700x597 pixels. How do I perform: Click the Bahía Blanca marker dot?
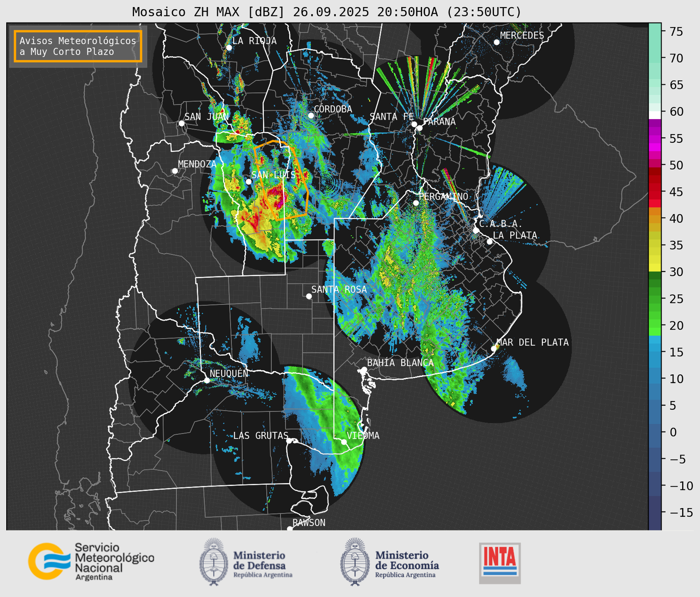click(x=364, y=369)
